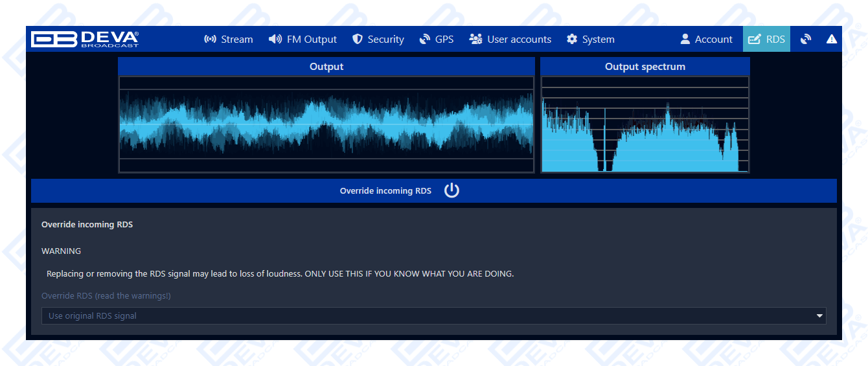Click the 'Override incoming RDS' label in blue bar
Viewport: 868px width, 366px height.
(x=385, y=191)
